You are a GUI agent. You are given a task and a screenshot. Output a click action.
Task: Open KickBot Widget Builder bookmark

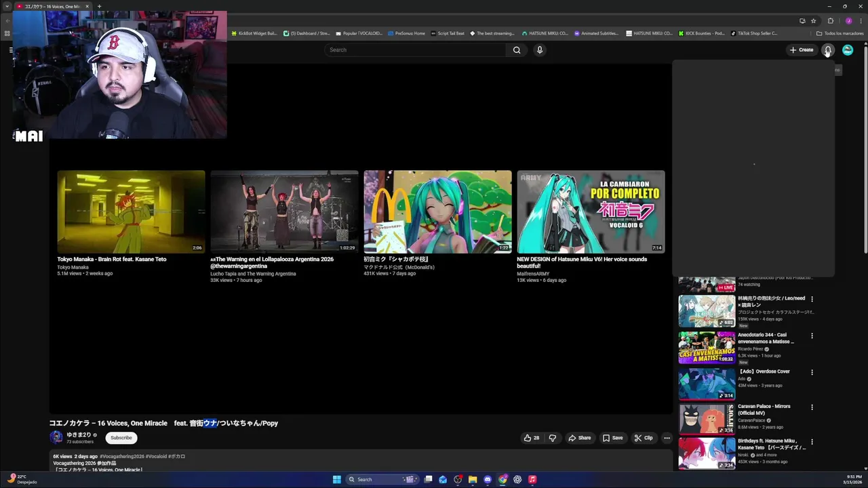tap(255, 33)
